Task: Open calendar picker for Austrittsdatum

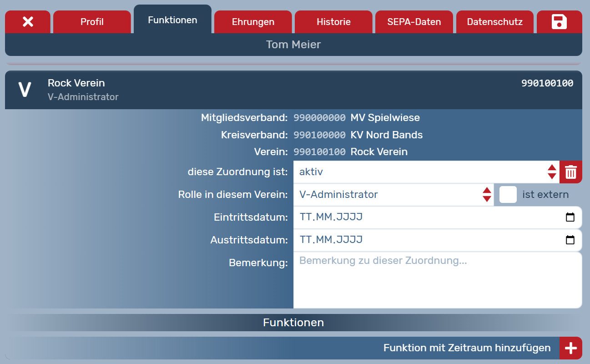Action: click(x=570, y=240)
